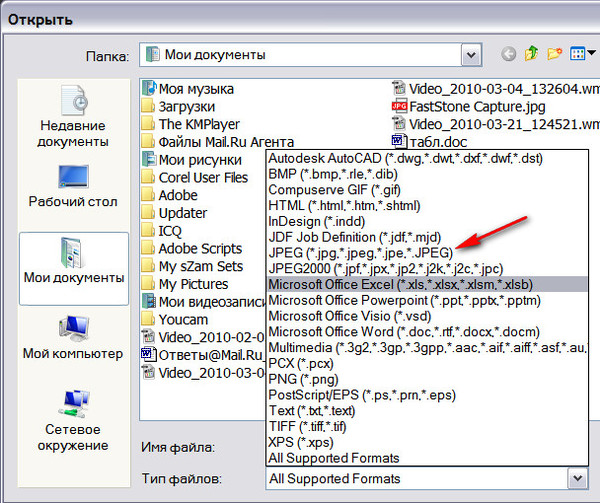Image resolution: width=600 pixels, height=503 pixels.
Task: Select the My Pictures folder icon
Action: [148, 284]
